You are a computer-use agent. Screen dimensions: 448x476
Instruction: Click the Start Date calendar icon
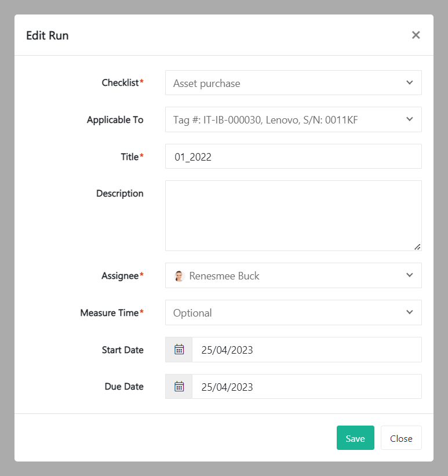click(x=179, y=350)
